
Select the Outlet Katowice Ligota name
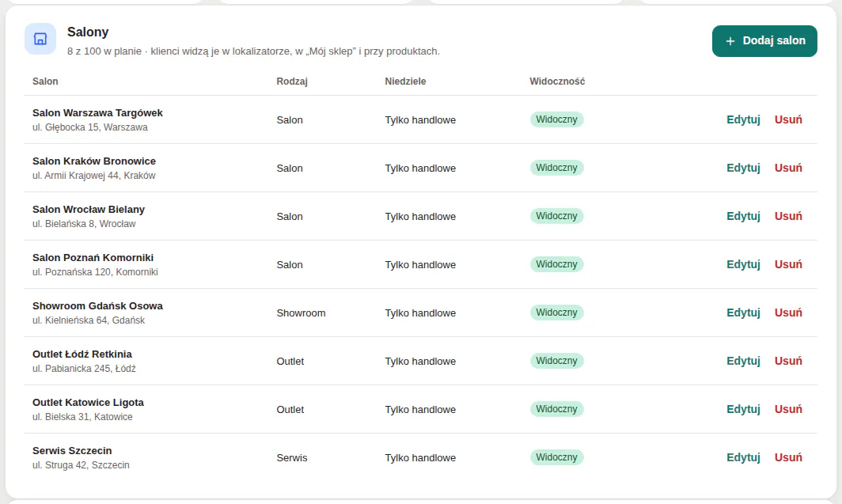(x=88, y=403)
